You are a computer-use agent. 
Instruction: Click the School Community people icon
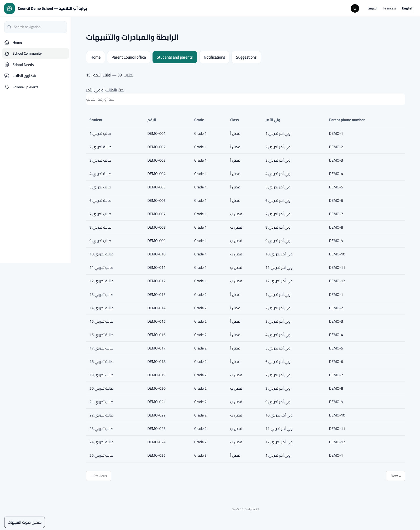click(7, 54)
